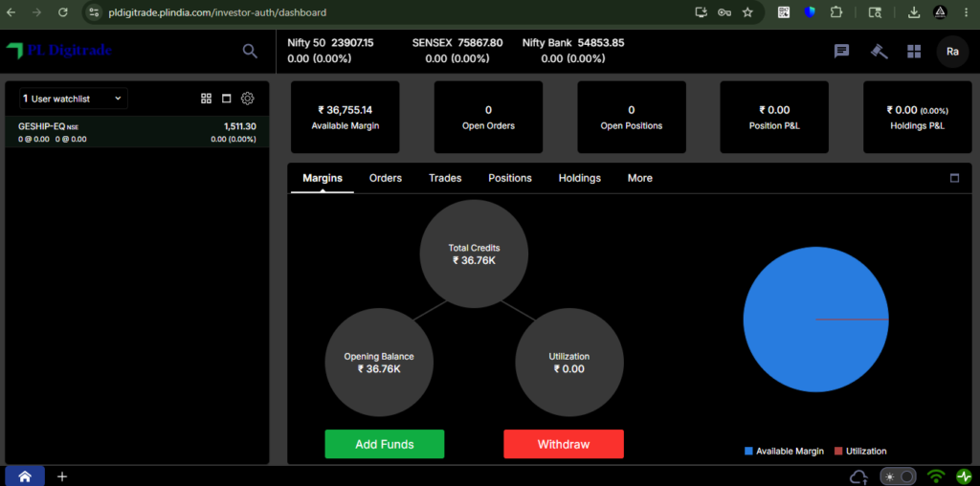Click the red Withdraw button
The image size is (980, 486).
point(564,444)
